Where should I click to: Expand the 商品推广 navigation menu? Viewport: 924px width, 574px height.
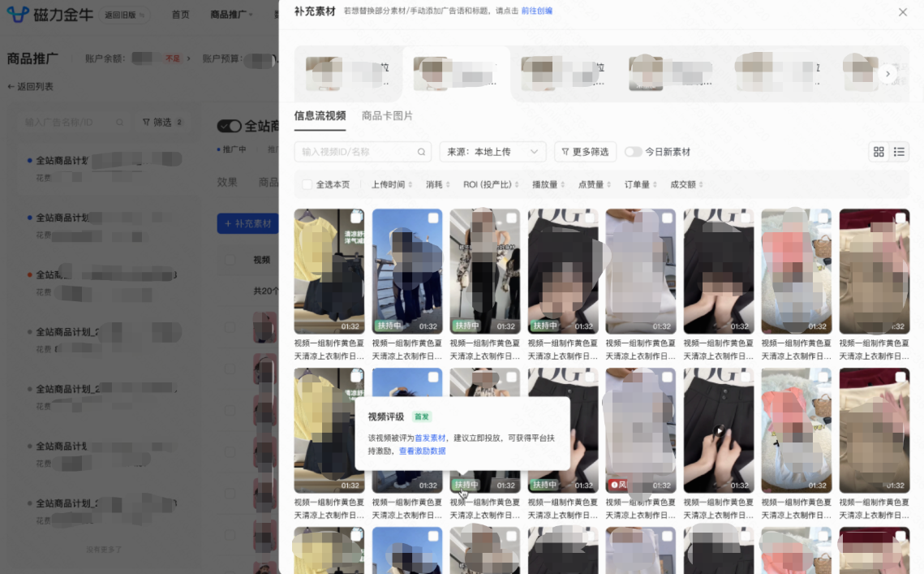tap(231, 14)
